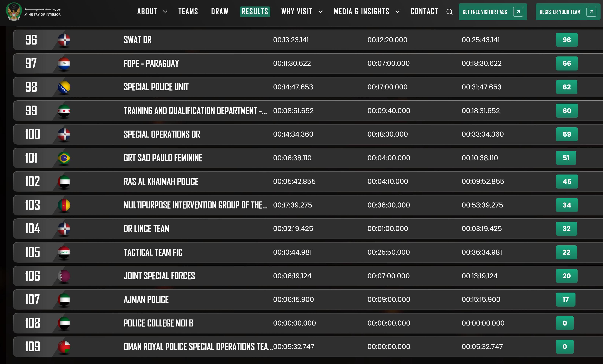Click the Qatar flag next to Joint Special Forces

click(x=64, y=276)
